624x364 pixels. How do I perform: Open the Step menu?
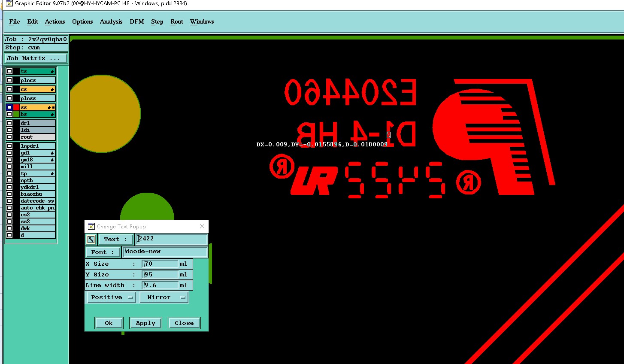click(x=157, y=21)
